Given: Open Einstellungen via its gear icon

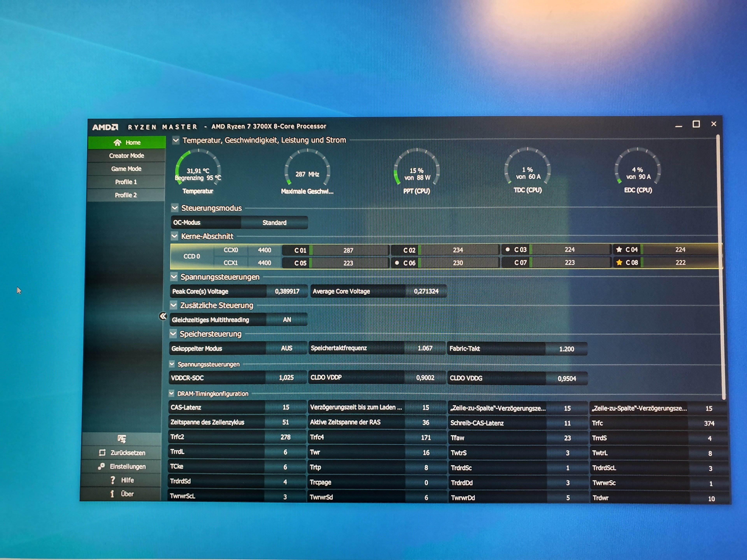Looking at the screenshot, I should 101,466.
